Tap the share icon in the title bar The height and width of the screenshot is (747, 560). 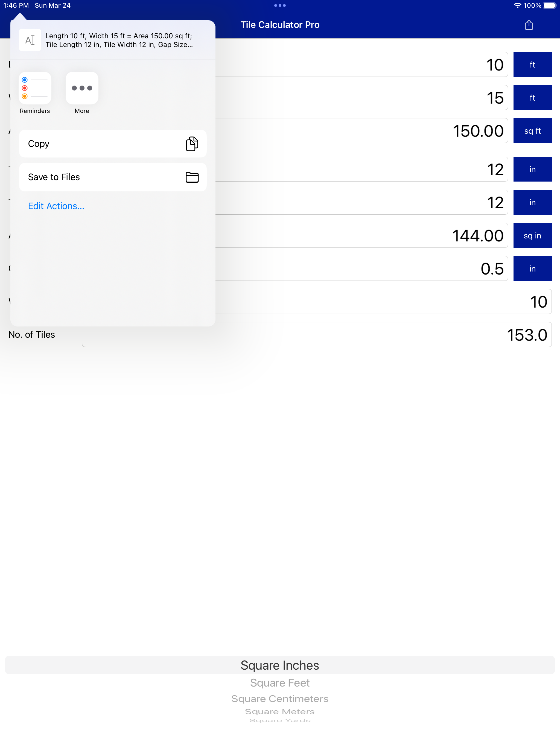pyautogui.click(x=529, y=25)
